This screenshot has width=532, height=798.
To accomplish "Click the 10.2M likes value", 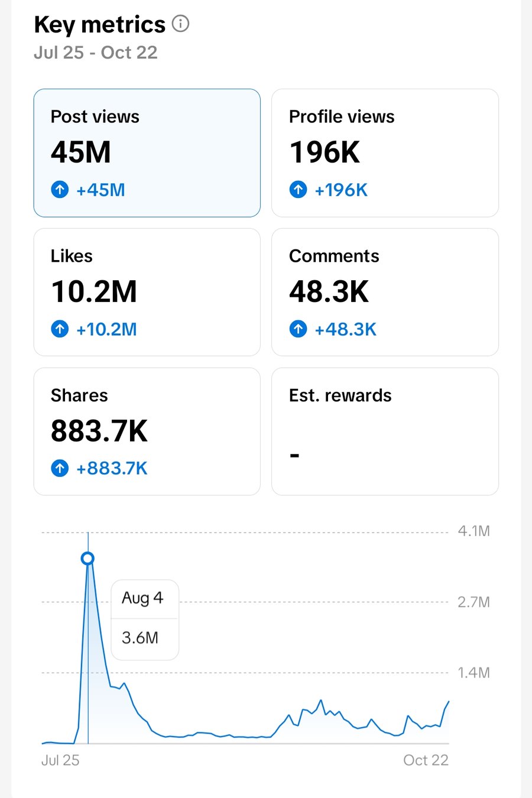I will 94,291.
